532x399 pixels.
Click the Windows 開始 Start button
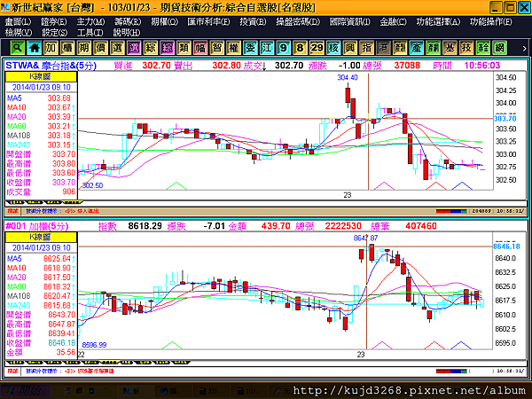(26, 391)
